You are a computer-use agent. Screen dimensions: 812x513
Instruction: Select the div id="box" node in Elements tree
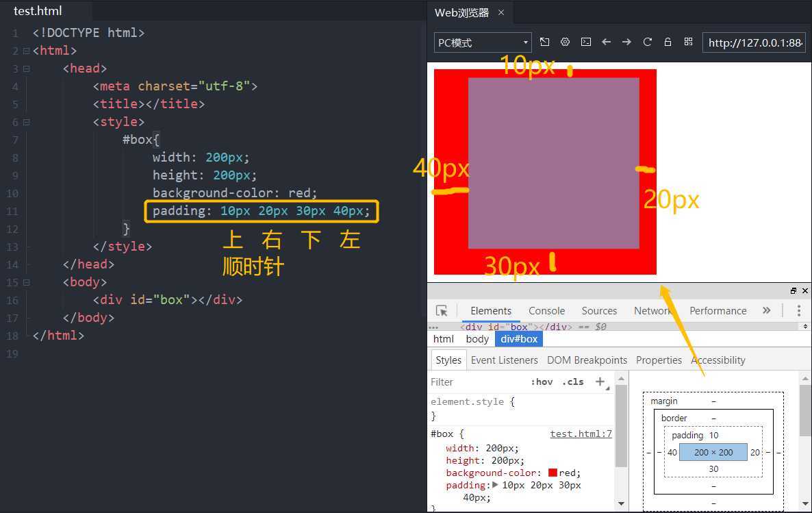click(x=516, y=327)
